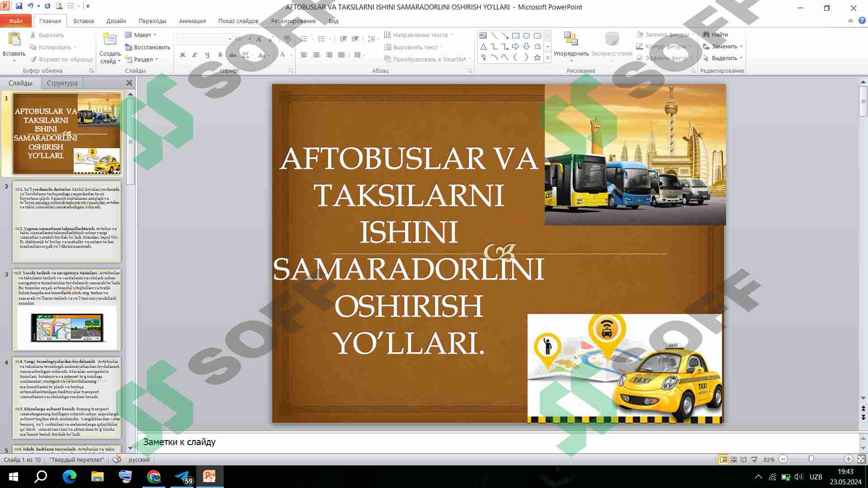Image resolution: width=868 pixels, height=488 pixels.
Task: Switch to the Insert (Вставка) tab
Action: [x=84, y=21]
